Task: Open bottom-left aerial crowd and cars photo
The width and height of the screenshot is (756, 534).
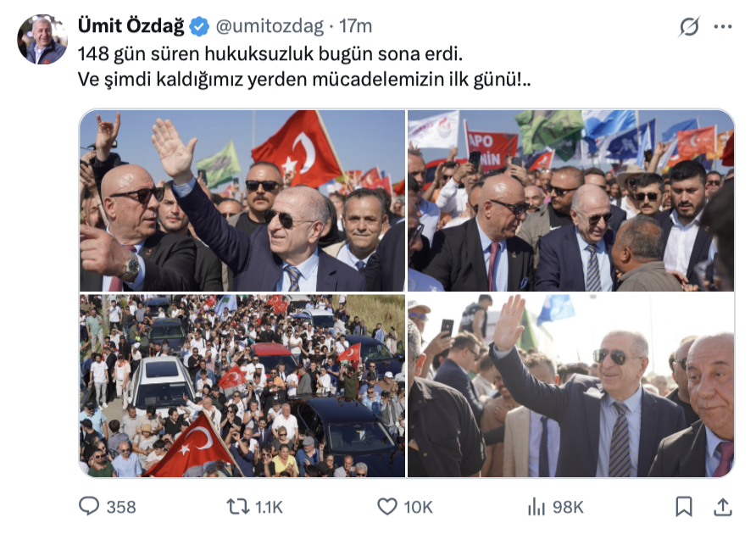Action: coord(242,386)
